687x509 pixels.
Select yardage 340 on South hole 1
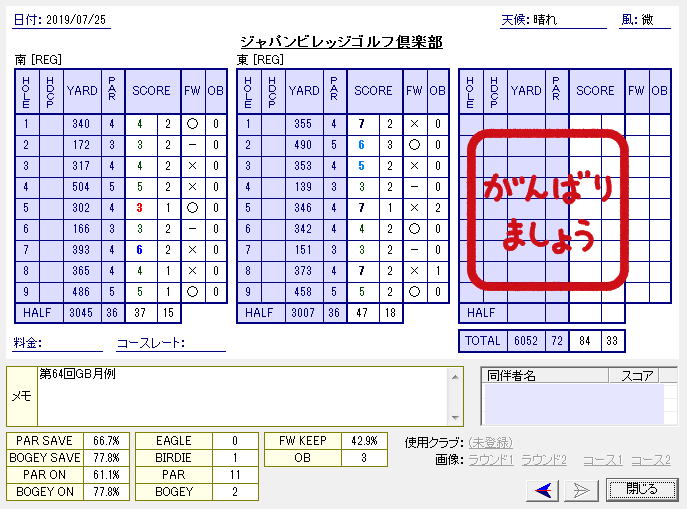point(81,124)
